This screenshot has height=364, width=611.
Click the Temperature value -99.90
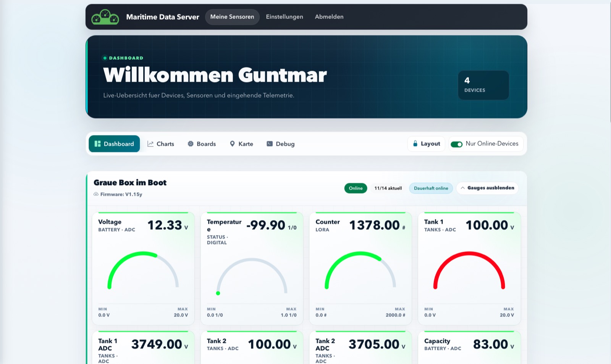pos(266,225)
